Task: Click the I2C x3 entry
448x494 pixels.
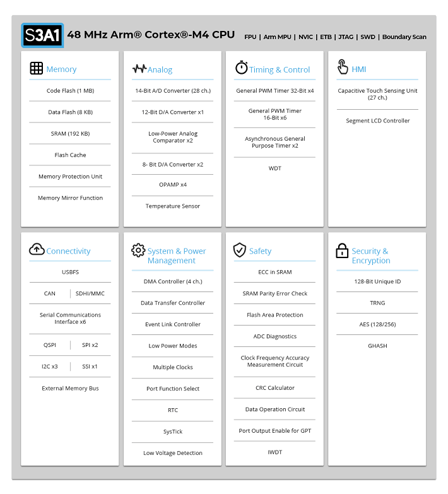Action: 49,367
